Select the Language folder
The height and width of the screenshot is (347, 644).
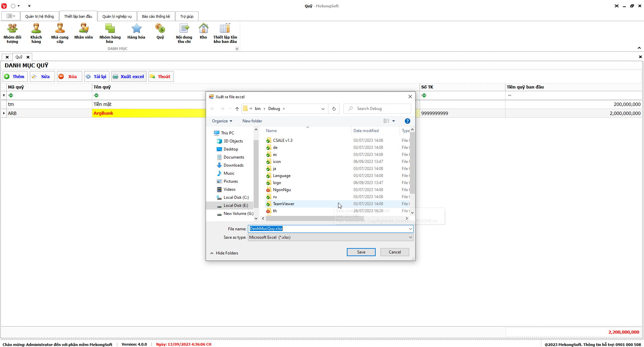coord(282,176)
